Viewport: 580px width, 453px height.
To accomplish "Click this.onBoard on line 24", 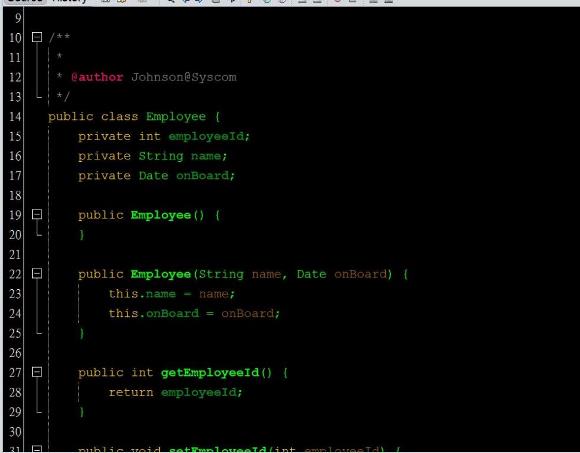I will [x=154, y=314].
